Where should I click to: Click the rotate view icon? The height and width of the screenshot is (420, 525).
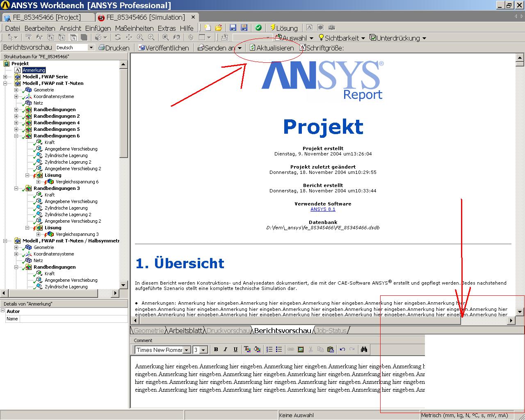coord(118,38)
